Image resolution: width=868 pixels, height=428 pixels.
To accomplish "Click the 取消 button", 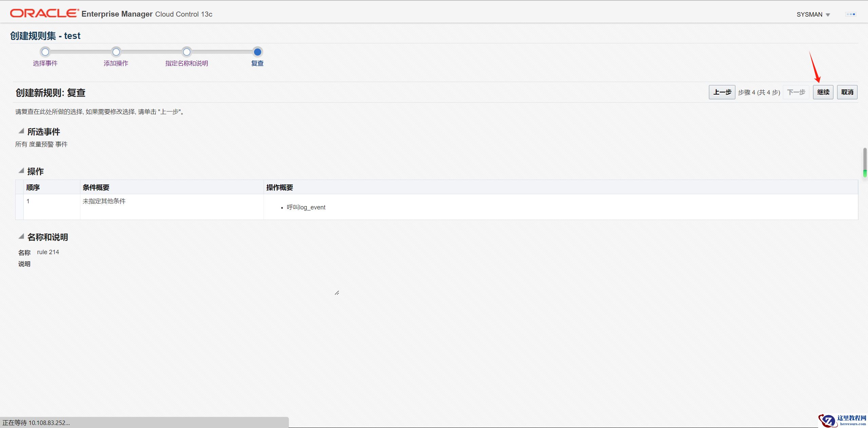I will pos(847,92).
